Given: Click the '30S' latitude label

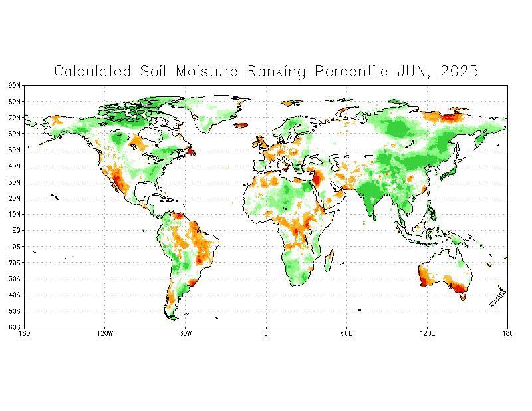Looking at the screenshot, I should tap(14, 279).
